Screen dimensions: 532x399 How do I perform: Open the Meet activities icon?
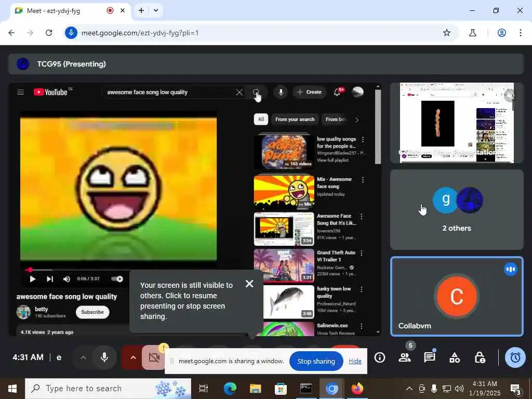(x=455, y=357)
